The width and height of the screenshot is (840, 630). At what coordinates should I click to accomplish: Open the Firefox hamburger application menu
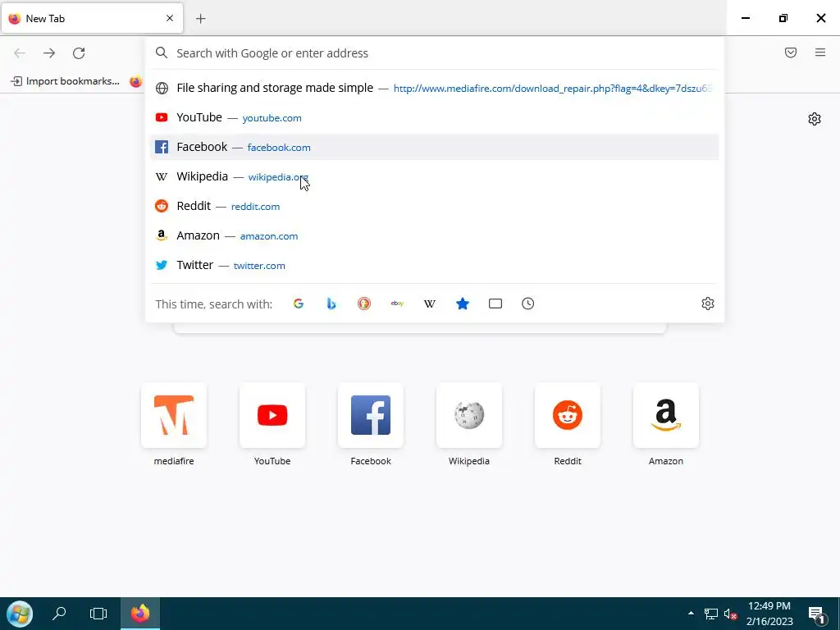(820, 52)
